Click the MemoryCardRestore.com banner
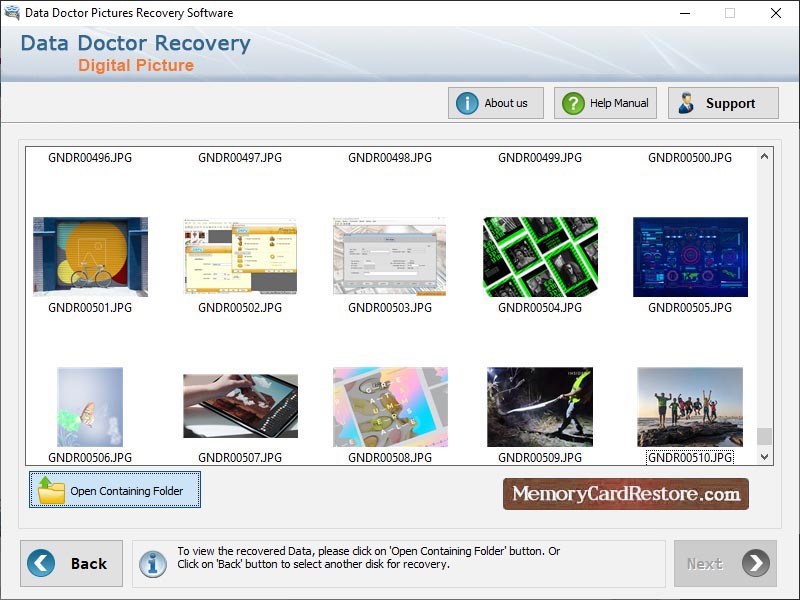The width and height of the screenshot is (800, 600). click(x=625, y=493)
